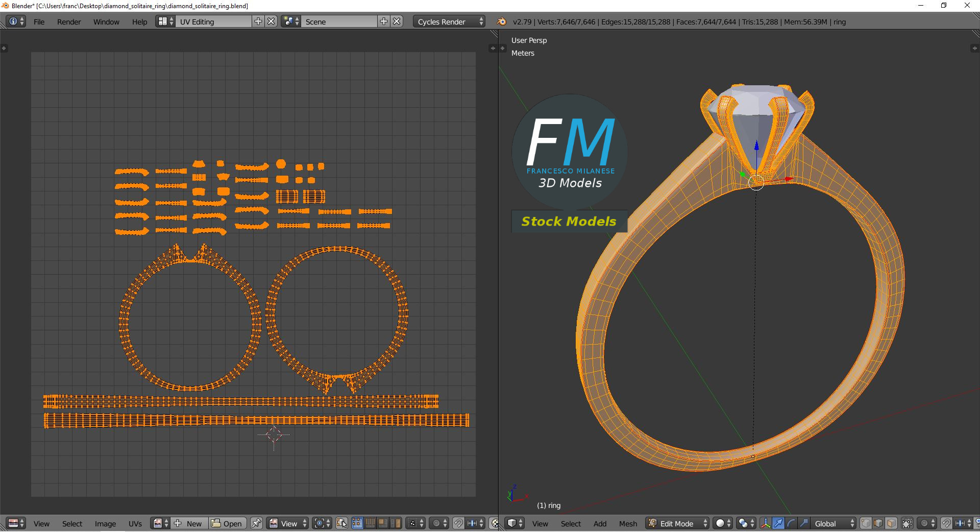Pin the image in the UV editor header
The image size is (980, 532).
point(256,523)
